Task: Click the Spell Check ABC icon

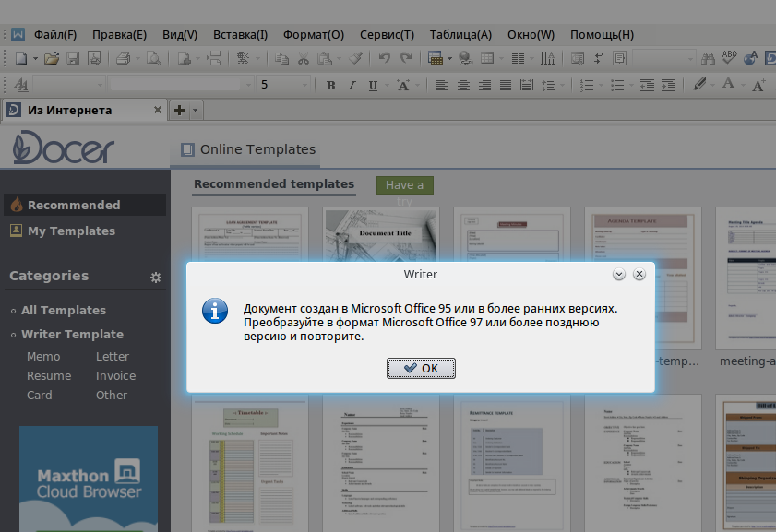Action: [729, 58]
